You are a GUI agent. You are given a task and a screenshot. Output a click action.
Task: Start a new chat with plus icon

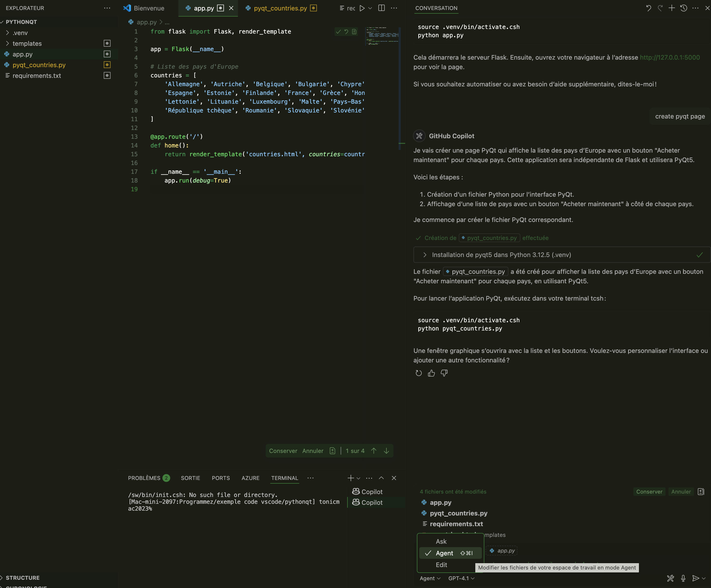pos(672,8)
